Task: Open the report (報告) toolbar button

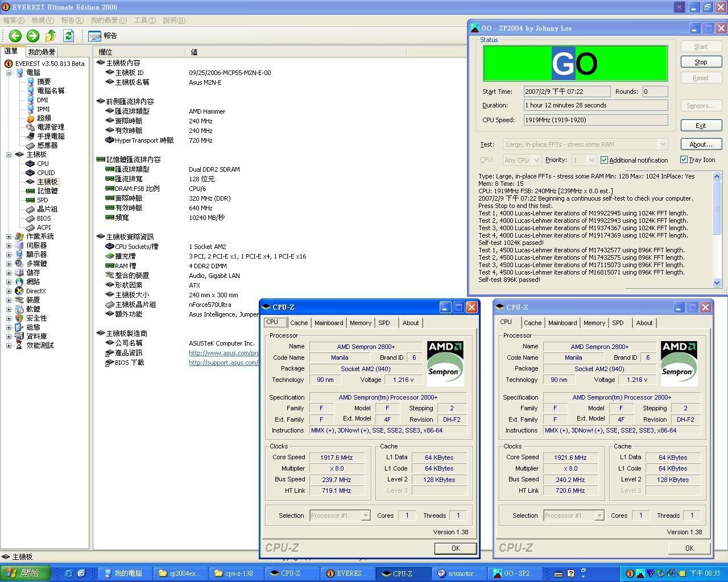Action: pyautogui.click(x=103, y=36)
